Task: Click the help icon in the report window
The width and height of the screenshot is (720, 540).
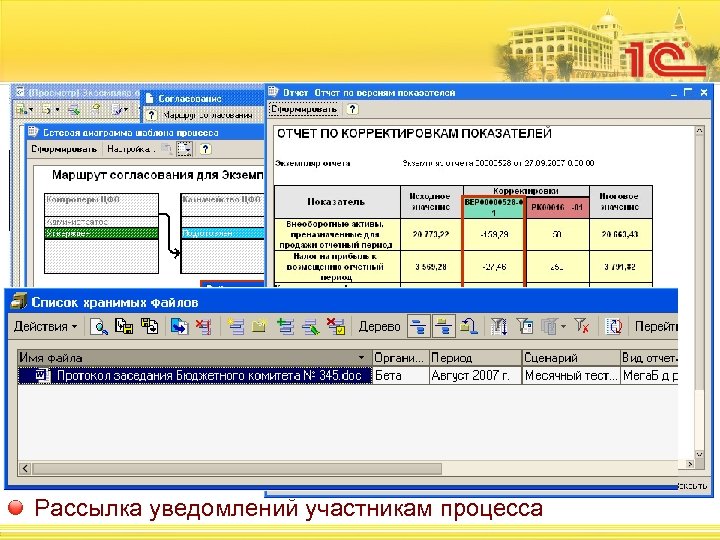Action: [352, 109]
